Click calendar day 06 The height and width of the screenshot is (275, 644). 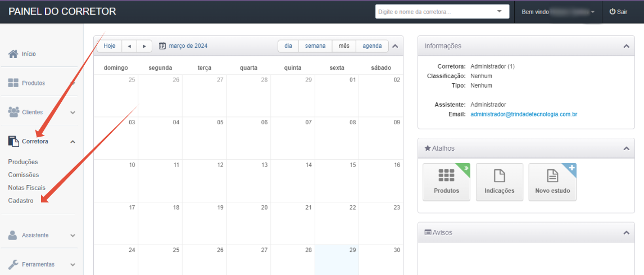pyautogui.click(x=248, y=138)
